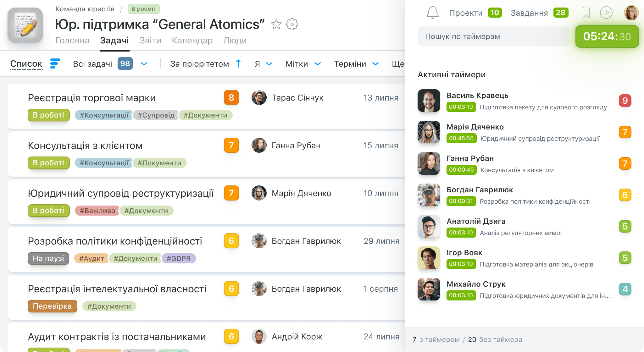This screenshot has width=644, height=352.
Task: Click the 20 без таймера counter
Action: click(x=495, y=340)
